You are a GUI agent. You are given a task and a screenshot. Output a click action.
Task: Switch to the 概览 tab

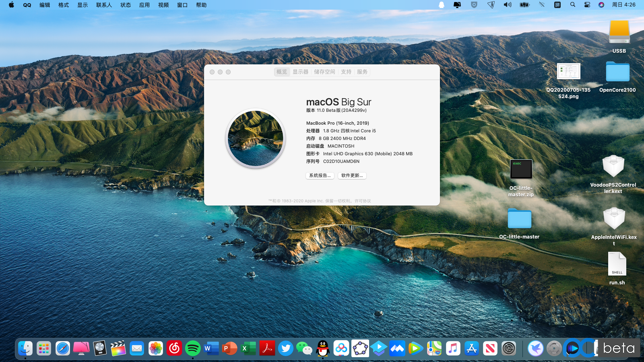click(282, 72)
